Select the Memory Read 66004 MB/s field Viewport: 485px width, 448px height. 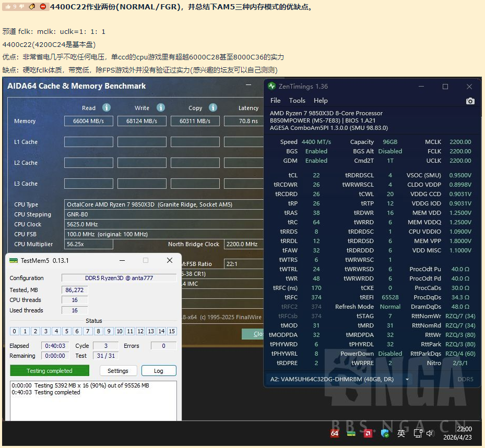point(88,121)
